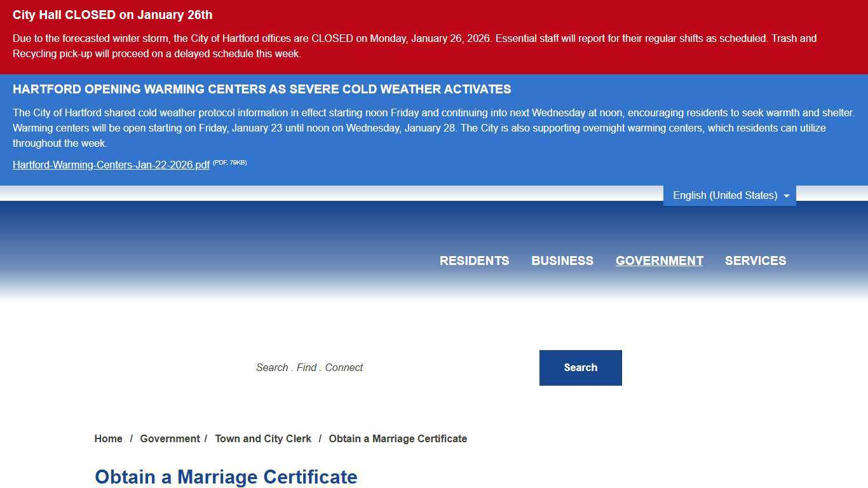Click the red winter storm alert banner
Viewport: 868px width, 488px height.
[x=434, y=38]
